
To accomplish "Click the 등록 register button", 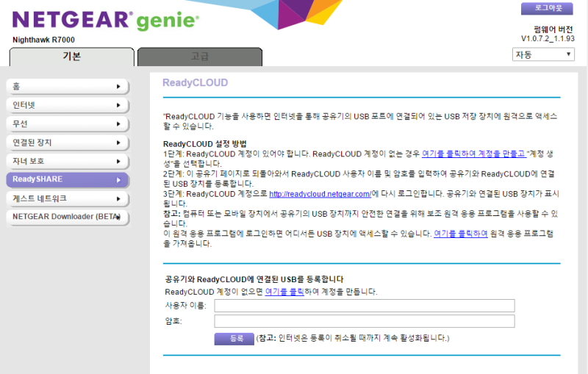I will pyautogui.click(x=234, y=339).
